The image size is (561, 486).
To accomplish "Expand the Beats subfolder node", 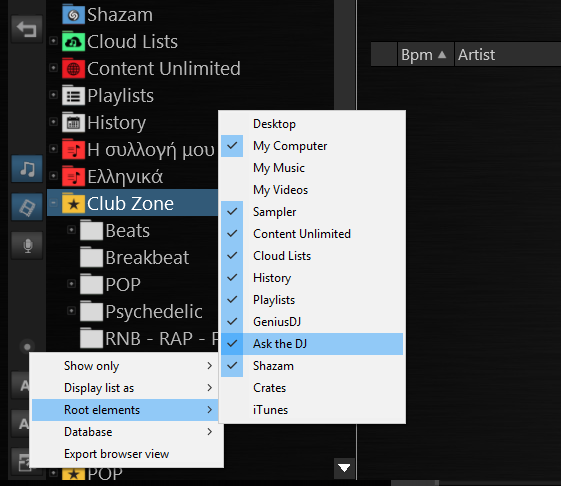I will point(72,230).
